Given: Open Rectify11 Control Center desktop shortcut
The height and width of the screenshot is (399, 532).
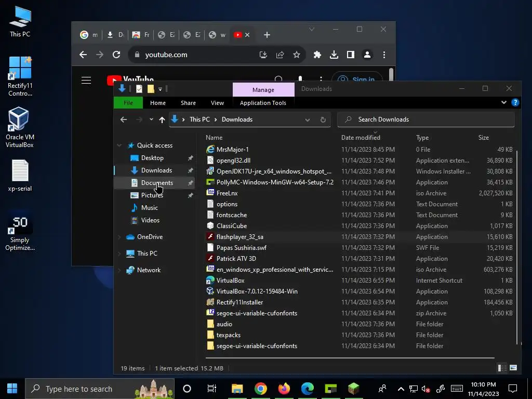Looking at the screenshot, I should [x=20, y=76].
